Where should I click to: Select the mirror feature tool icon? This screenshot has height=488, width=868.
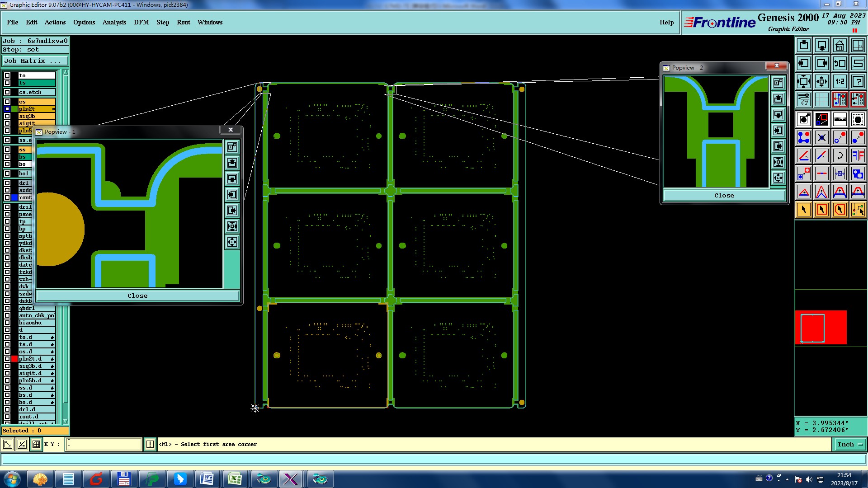click(858, 155)
